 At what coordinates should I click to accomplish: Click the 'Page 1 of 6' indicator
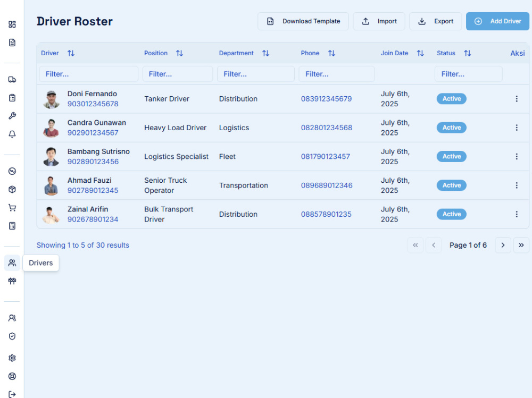click(468, 245)
